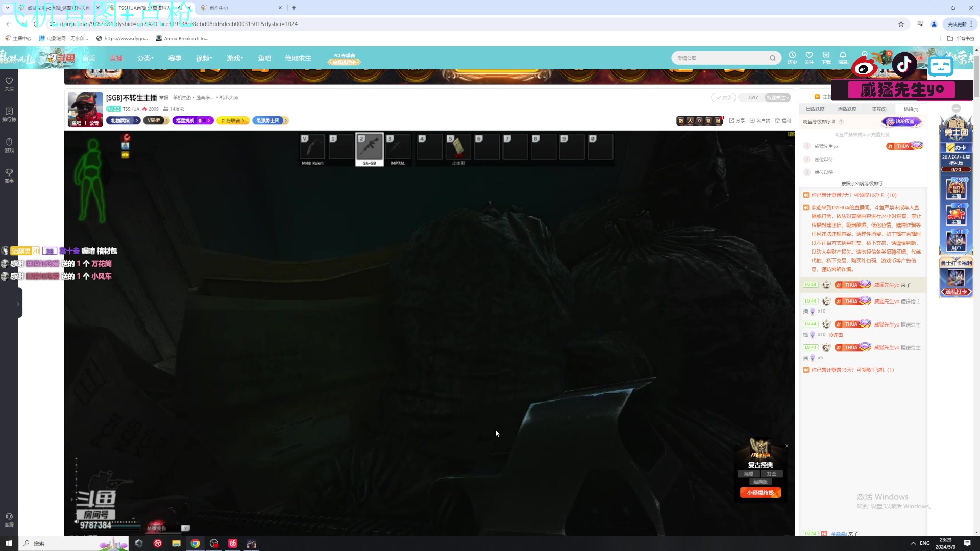This screenshot has width=980, height=551.
Task: Expand the left sidebar arrow handle
Action: (18, 304)
